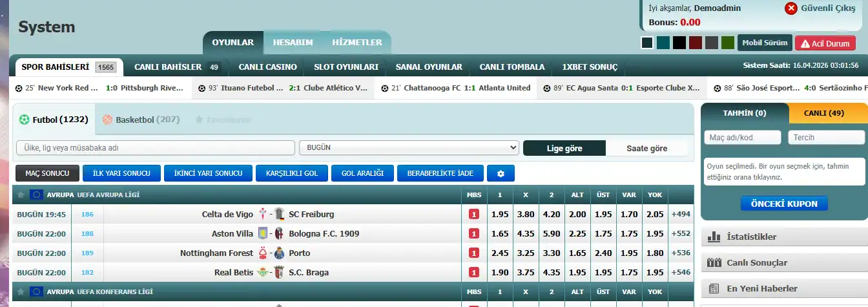The image size is (868, 307).
Task: Click the Nottingham Forest club crest
Action: (263, 253)
